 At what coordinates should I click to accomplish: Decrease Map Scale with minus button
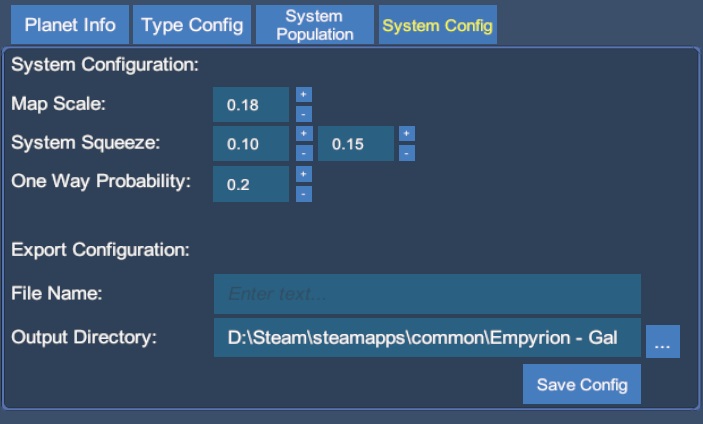tap(304, 114)
